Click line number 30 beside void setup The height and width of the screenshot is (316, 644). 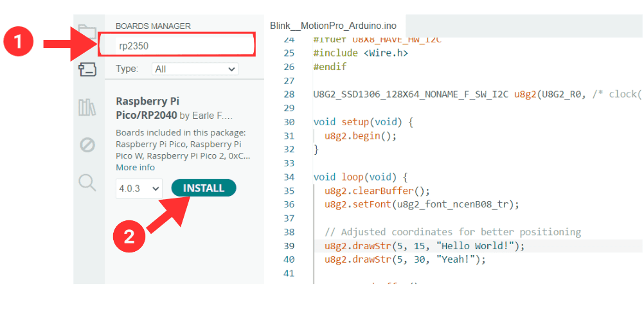pyautogui.click(x=288, y=122)
